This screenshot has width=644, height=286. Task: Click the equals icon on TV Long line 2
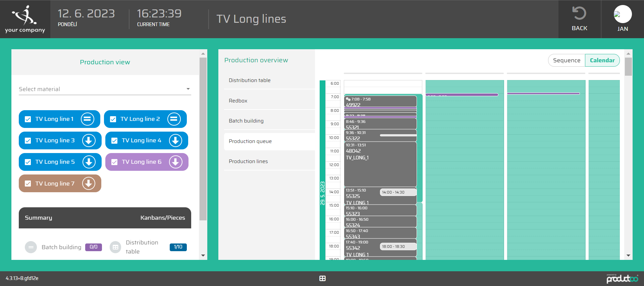pyautogui.click(x=174, y=119)
